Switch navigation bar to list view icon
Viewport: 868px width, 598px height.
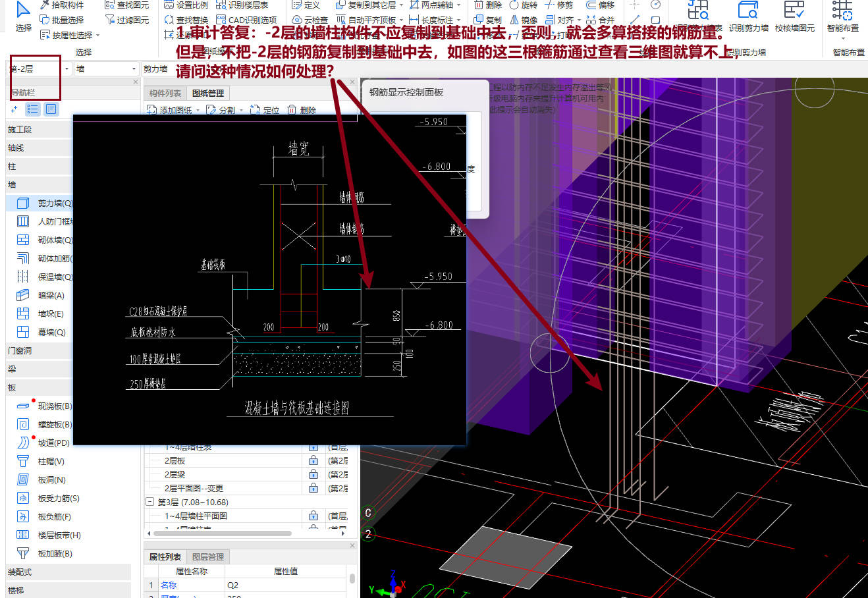(33, 109)
